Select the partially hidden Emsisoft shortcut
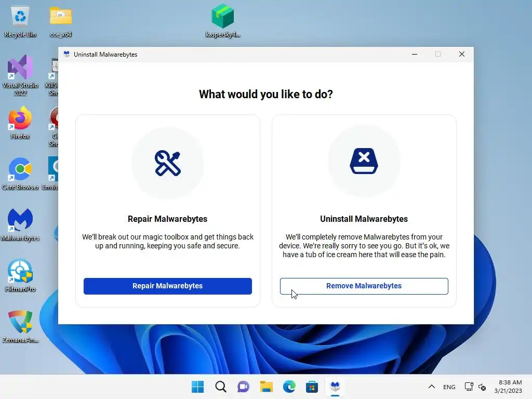 50,173
